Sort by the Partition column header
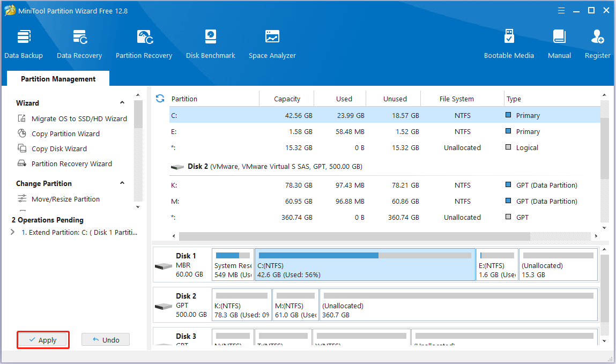Image resolution: width=616 pixels, height=364 pixels. (x=214, y=99)
